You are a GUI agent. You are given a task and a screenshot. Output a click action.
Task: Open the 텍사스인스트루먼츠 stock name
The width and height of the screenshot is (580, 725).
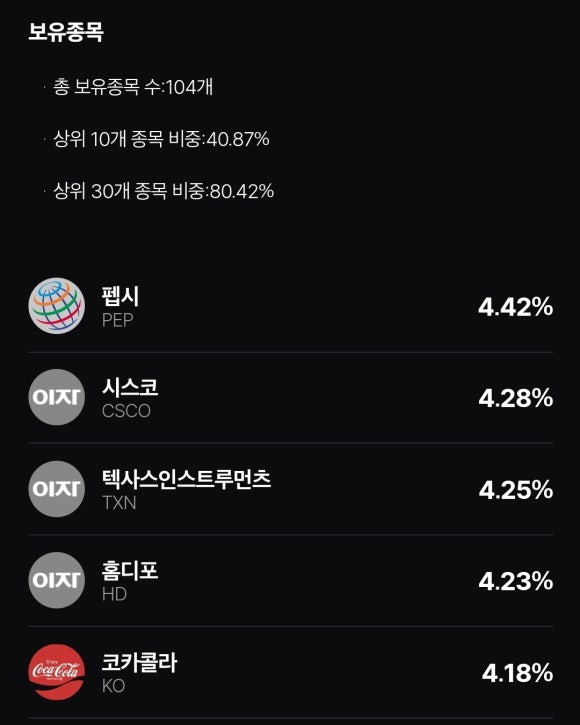[x=186, y=479]
